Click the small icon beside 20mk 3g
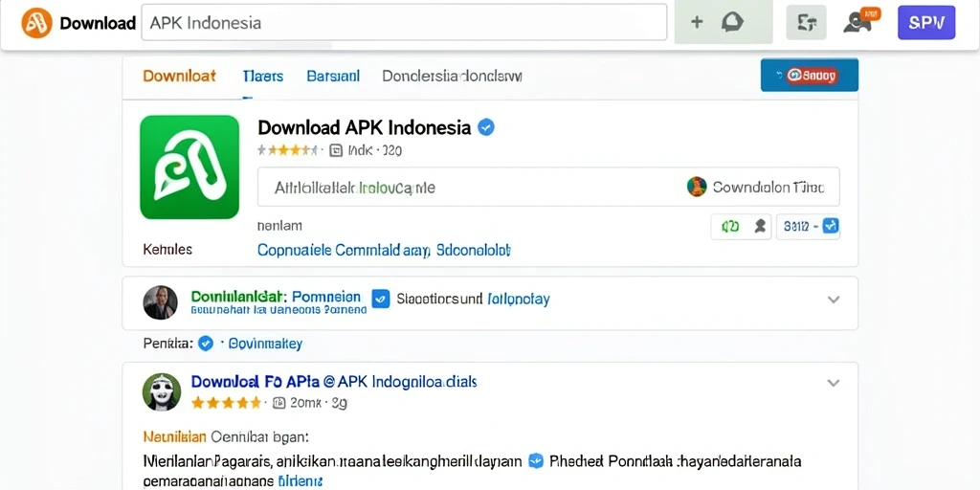 pyautogui.click(x=279, y=403)
